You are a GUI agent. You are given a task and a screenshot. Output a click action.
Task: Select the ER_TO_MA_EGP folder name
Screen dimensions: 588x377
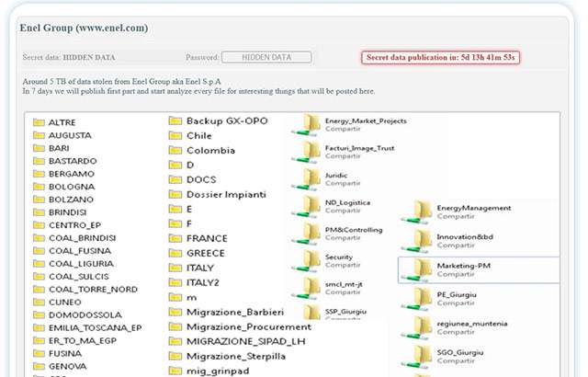[x=83, y=340]
